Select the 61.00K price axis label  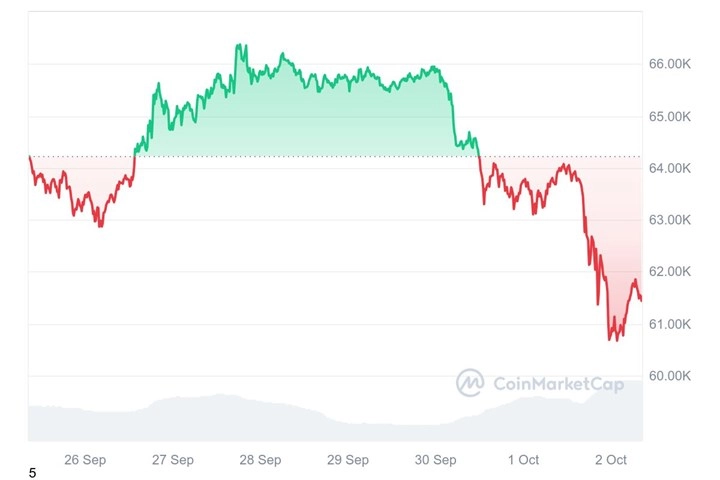point(671,324)
